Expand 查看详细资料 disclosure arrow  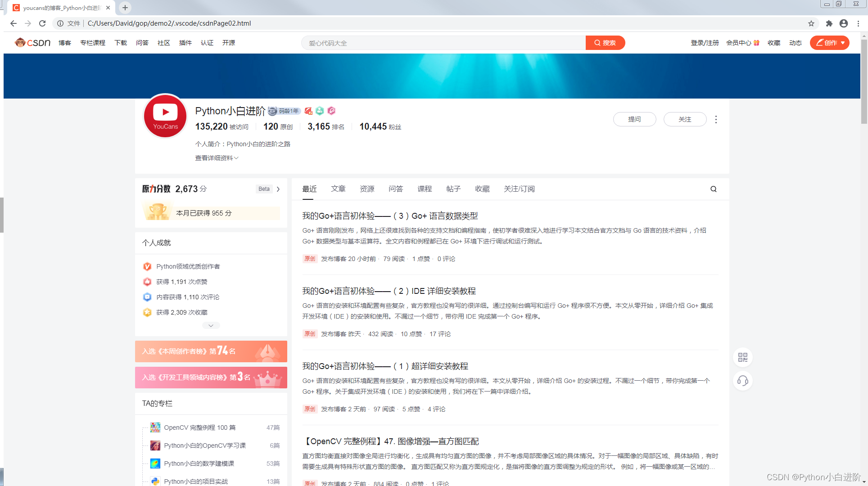236,157
